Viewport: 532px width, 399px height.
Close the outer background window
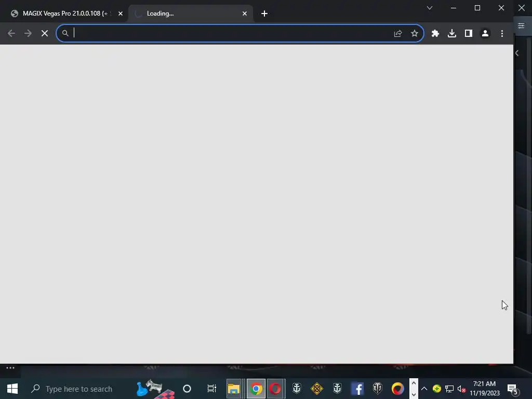[x=522, y=8]
